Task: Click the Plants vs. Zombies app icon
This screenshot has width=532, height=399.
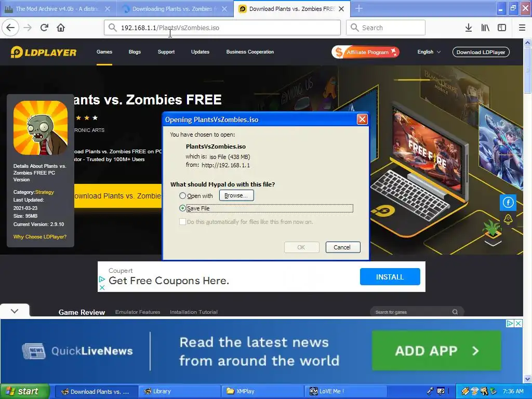Action: (x=41, y=128)
